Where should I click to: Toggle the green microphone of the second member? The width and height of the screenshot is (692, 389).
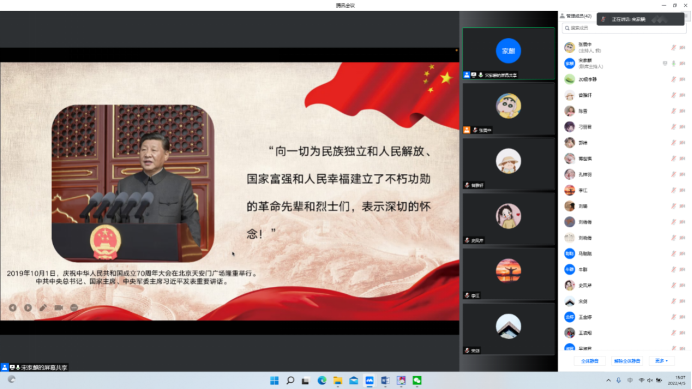[x=673, y=64]
